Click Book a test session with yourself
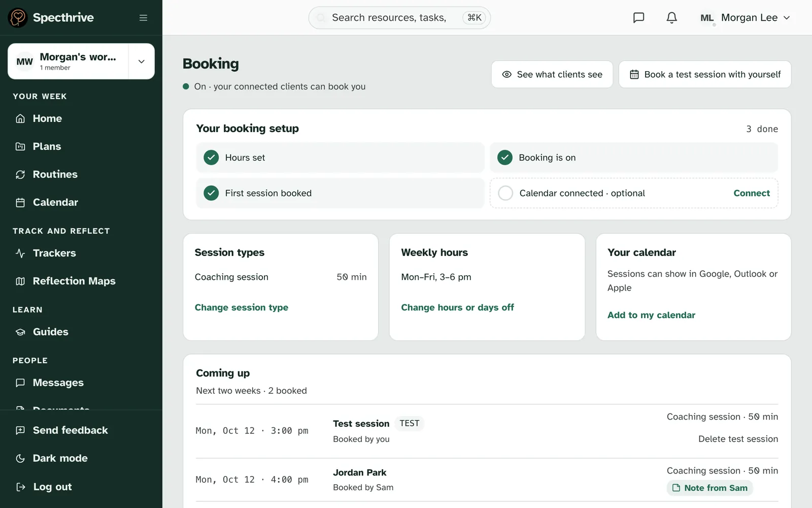This screenshot has height=508, width=812. click(x=705, y=75)
